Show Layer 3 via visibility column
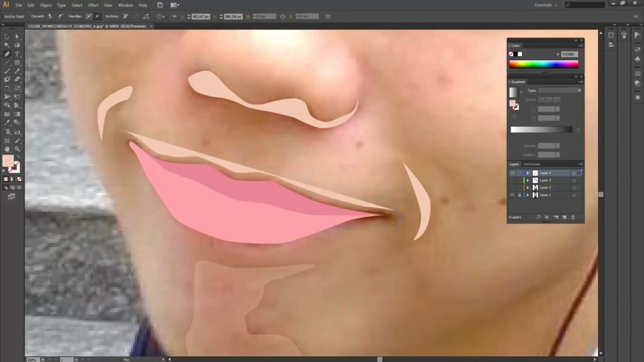 point(512,180)
